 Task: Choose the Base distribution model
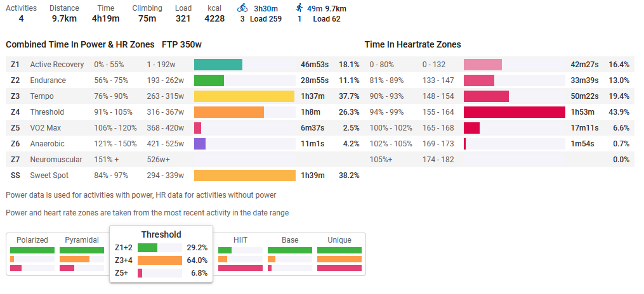pos(290,240)
